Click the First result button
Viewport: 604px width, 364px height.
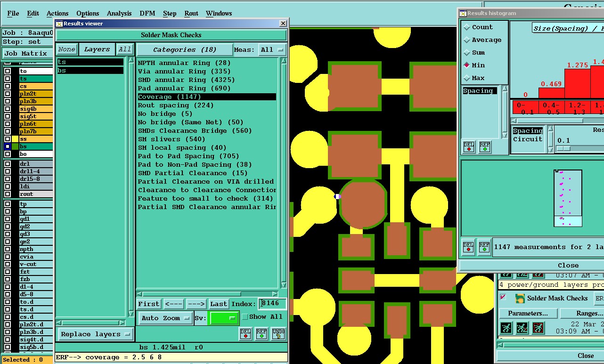tap(148, 304)
